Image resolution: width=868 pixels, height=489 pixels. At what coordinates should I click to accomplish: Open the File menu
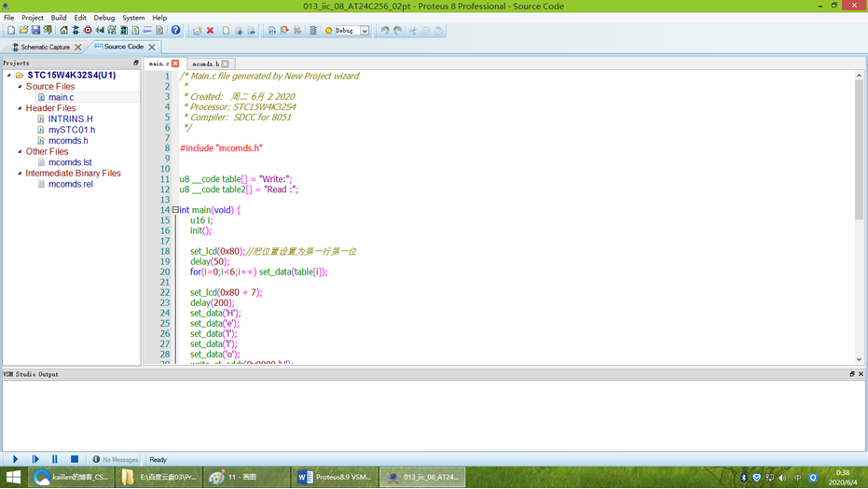[9, 18]
